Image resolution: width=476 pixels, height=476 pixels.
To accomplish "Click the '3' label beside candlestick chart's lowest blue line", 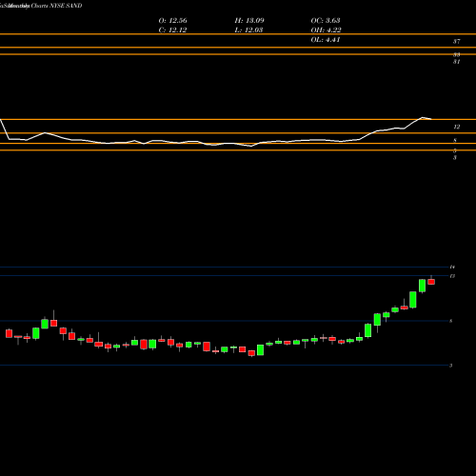I will (451, 366).
